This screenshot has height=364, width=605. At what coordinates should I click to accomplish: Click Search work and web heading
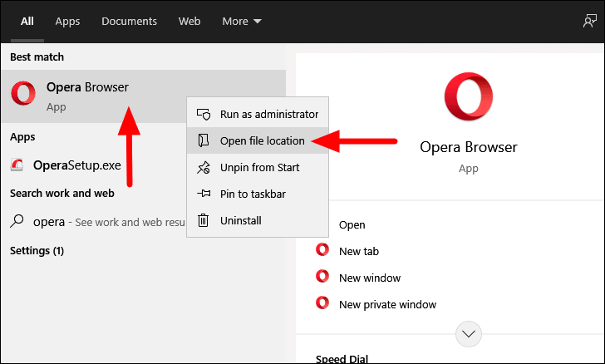pos(62,193)
